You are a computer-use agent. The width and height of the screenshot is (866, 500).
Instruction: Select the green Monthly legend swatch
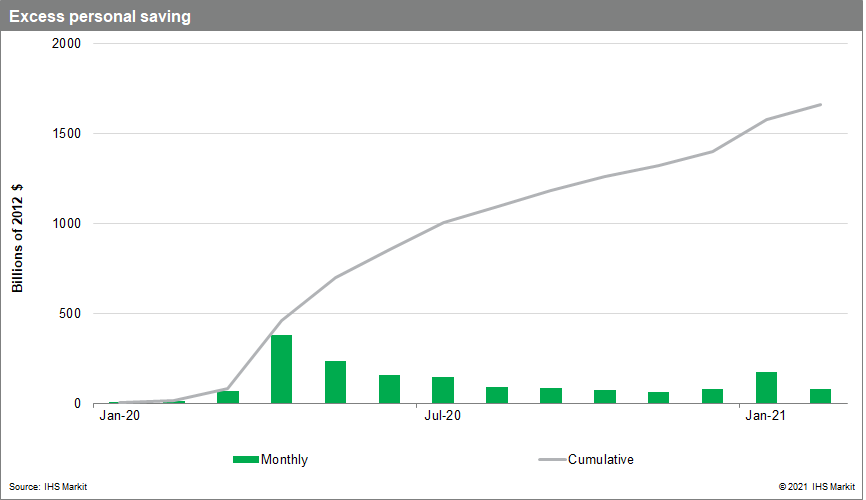tap(245, 460)
